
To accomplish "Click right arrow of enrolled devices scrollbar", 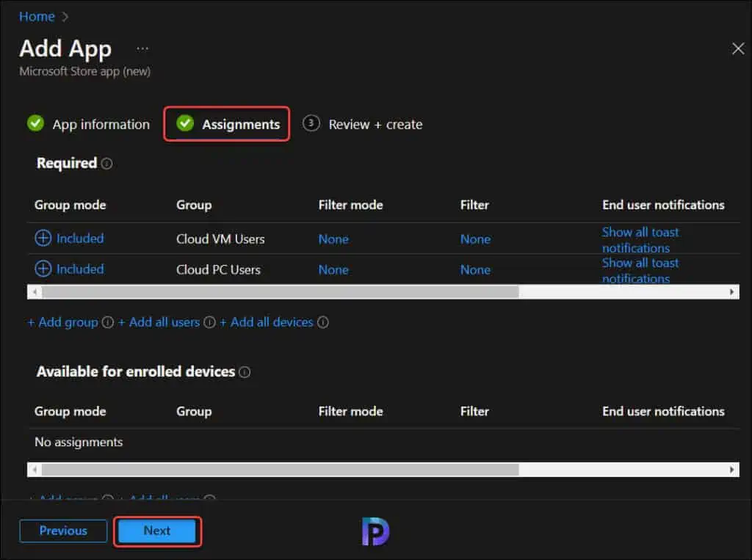I will pos(732,470).
